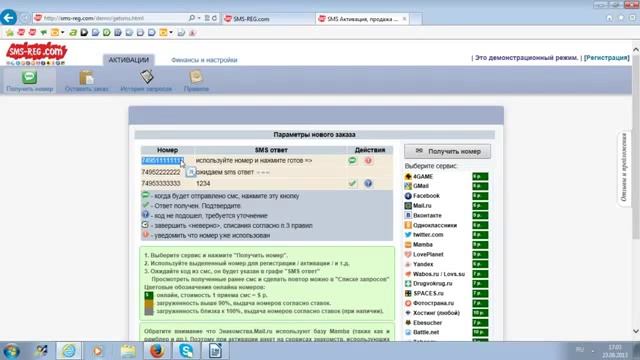Choose the Drugvokrug.ru service

pos(432,283)
